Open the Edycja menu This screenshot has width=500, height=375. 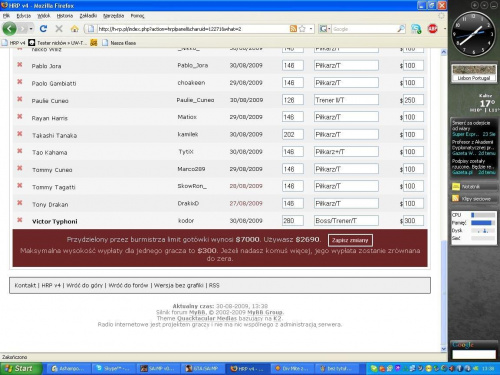point(23,16)
